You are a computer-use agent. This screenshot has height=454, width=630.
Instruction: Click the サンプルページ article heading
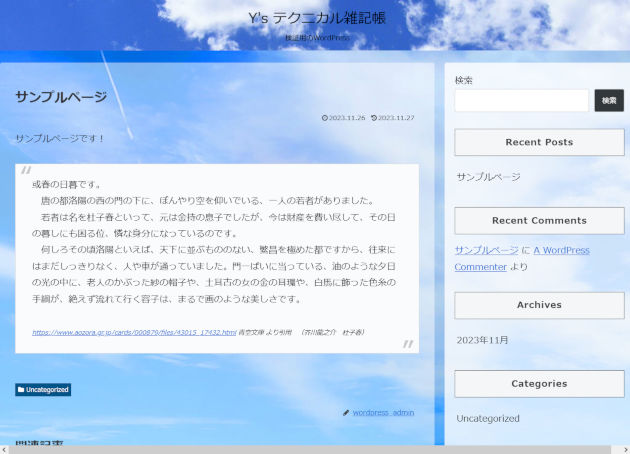click(61, 97)
